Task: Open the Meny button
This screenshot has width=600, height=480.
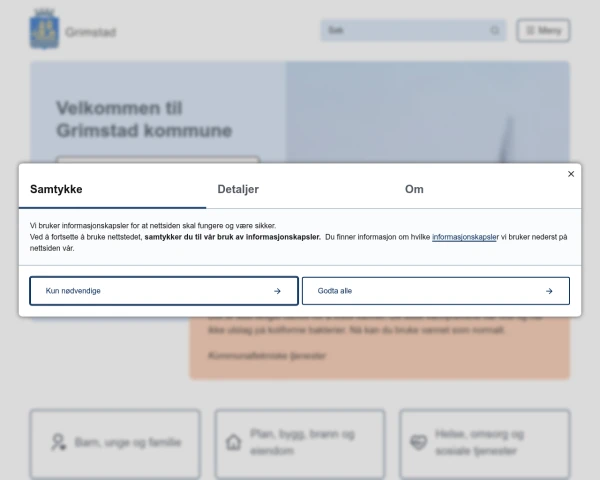Action: (x=543, y=30)
